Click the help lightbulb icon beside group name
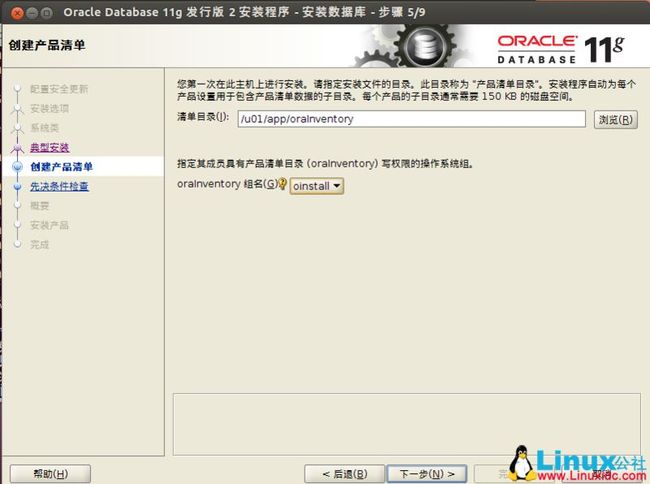Image resolution: width=650 pixels, height=484 pixels. tap(282, 183)
